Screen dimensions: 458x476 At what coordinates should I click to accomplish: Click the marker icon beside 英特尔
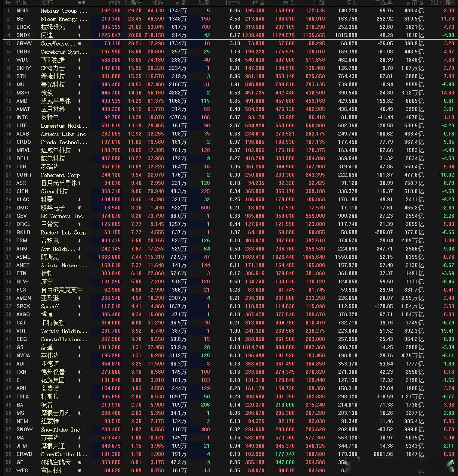[x=79, y=118]
